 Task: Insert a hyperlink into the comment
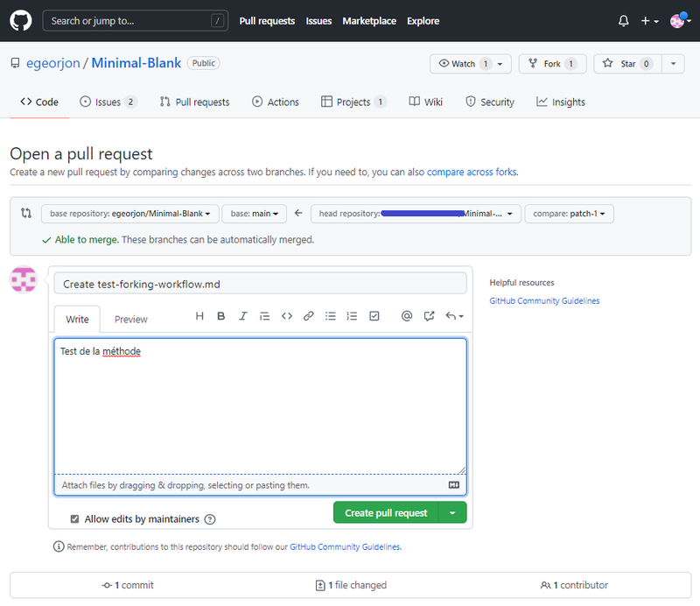(x=308, y=316)
